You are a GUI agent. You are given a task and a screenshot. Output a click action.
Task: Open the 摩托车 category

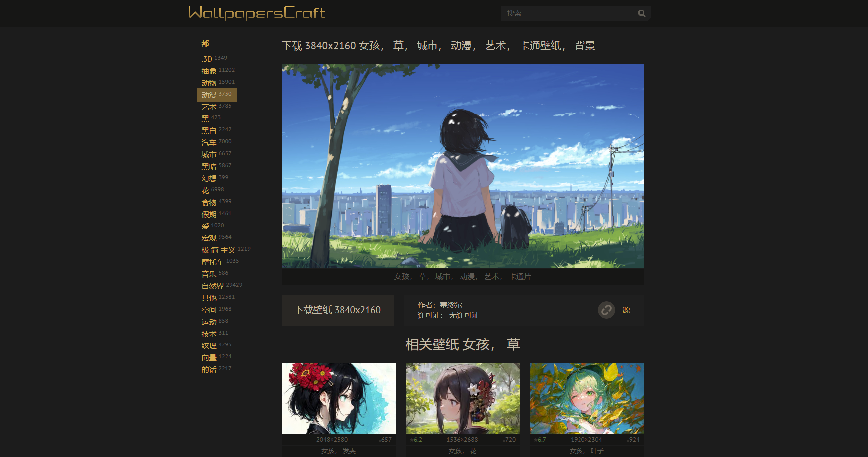coord(213,262)
